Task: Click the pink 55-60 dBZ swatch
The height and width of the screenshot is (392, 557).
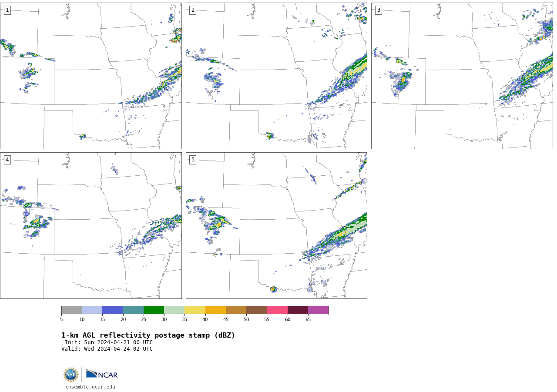Action: point(277,310)
